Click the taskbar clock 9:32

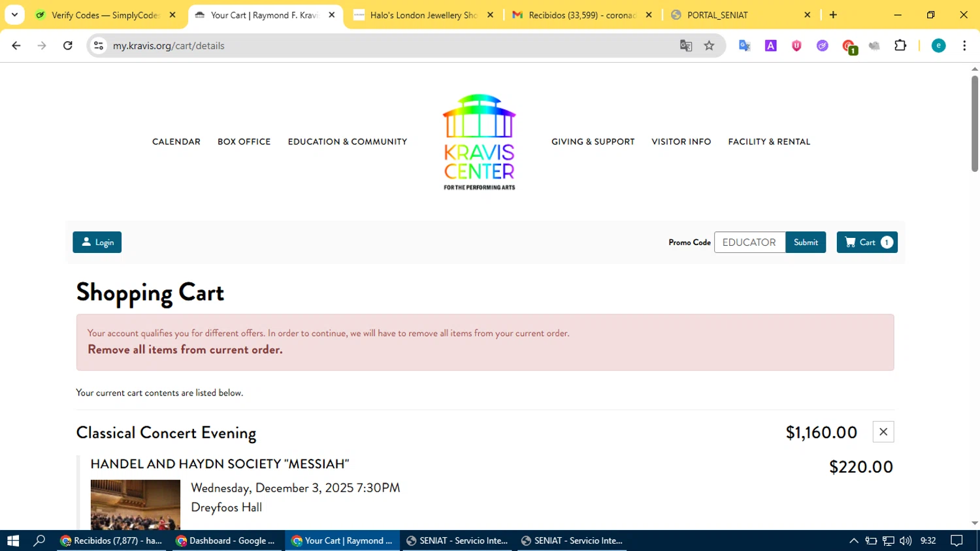click(928, 541)
